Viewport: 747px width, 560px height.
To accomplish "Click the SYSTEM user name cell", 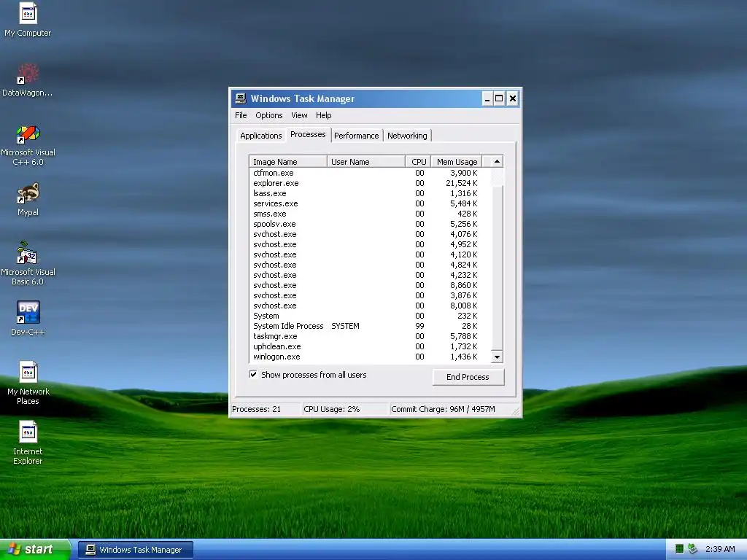I will [345, 326].
